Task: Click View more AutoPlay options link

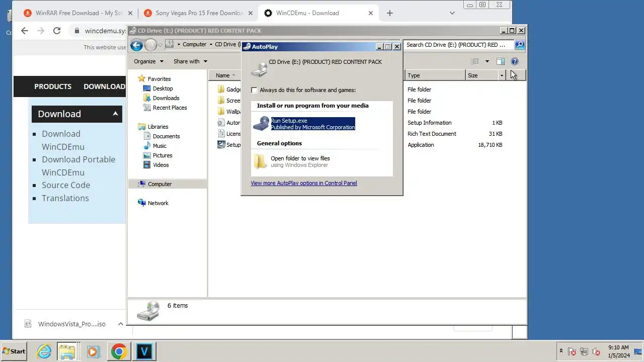Action: pyautogui.click(x=304, y=183)
